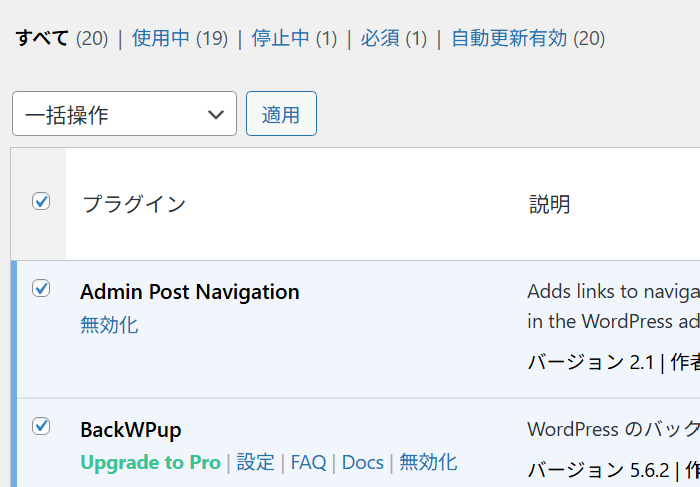
Task: Uncheck the Admin Post Navigation checkbox
Action: [x=41, y=289]
